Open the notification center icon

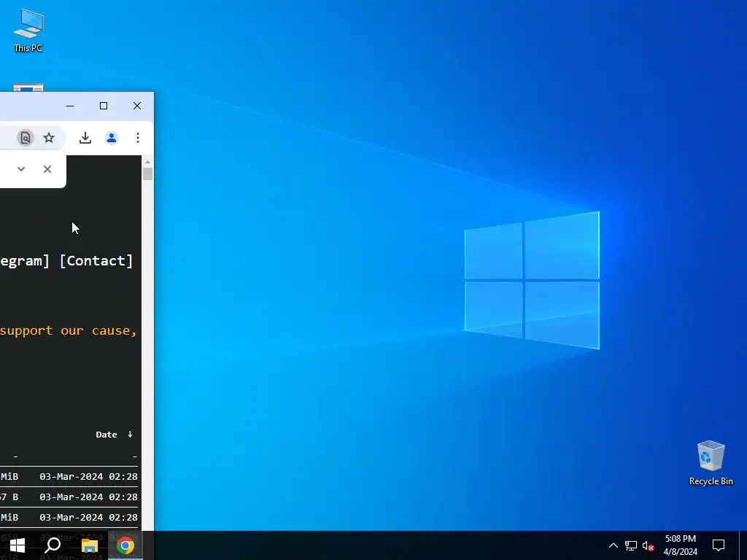pos(719,545)
